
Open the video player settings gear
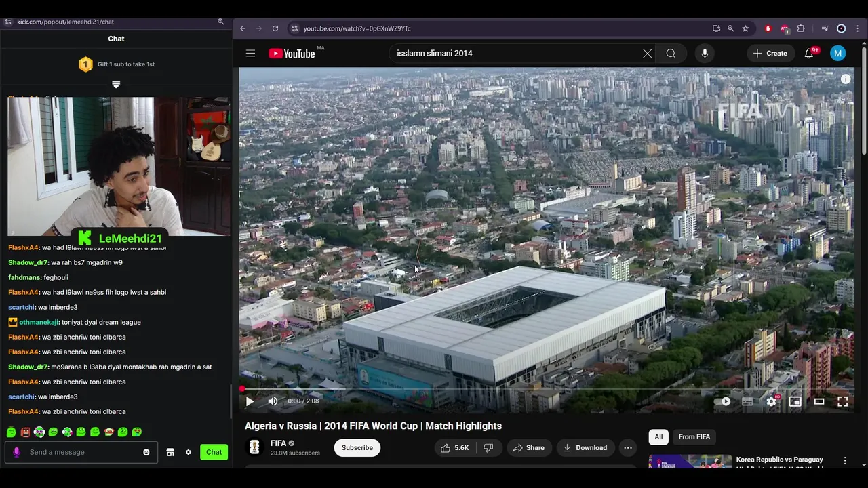tap(771, 401)
